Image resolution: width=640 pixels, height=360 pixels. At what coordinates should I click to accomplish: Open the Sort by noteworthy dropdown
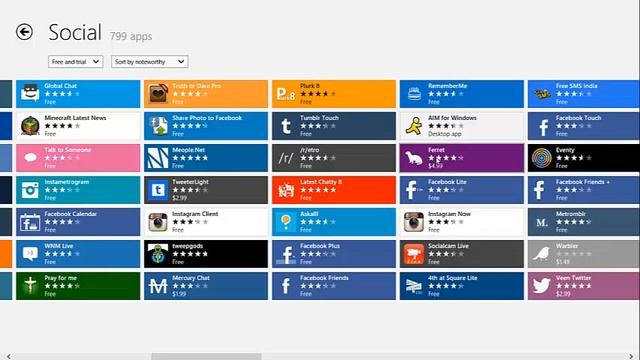point(149,62)
